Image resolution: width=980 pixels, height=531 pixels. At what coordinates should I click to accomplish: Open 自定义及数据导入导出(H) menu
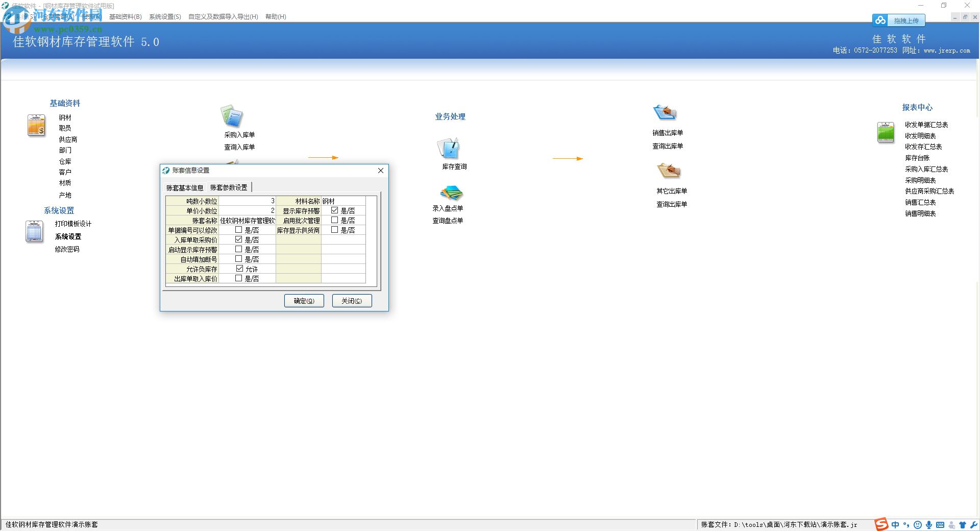[223, 17]
